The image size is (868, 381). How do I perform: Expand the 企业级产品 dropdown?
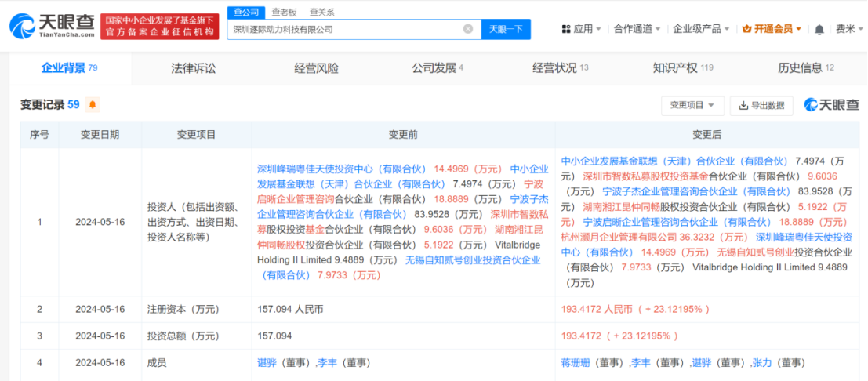click(x=701, y=29)
